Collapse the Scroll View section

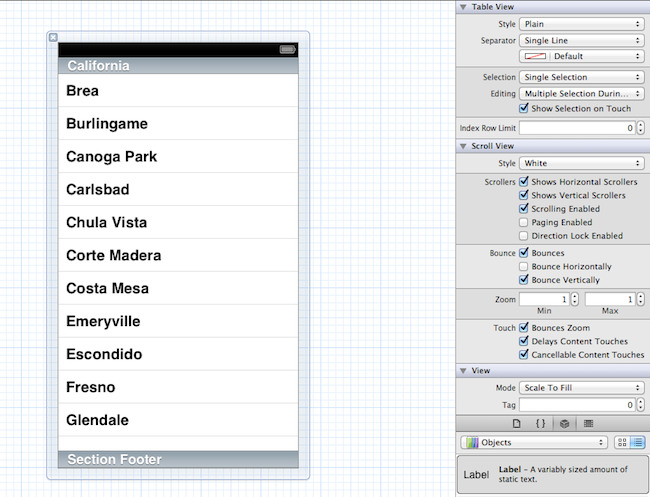pyautogui.click(x=463, y=146)
